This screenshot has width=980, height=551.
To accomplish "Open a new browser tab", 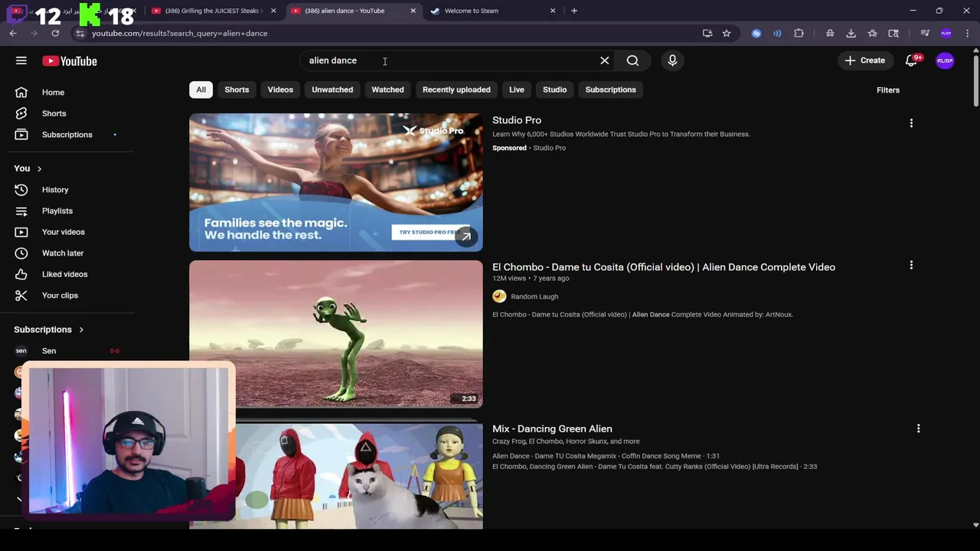I will point(574,11).
